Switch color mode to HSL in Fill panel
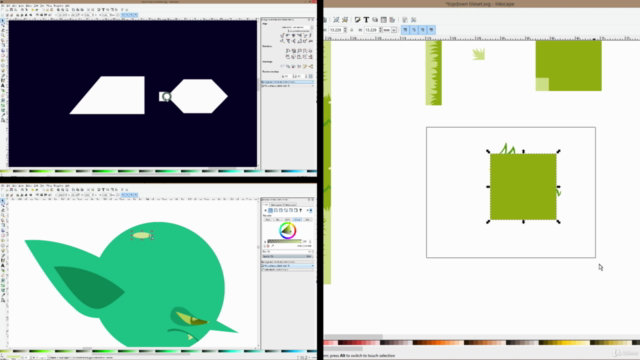 click(x=278, y=220)
